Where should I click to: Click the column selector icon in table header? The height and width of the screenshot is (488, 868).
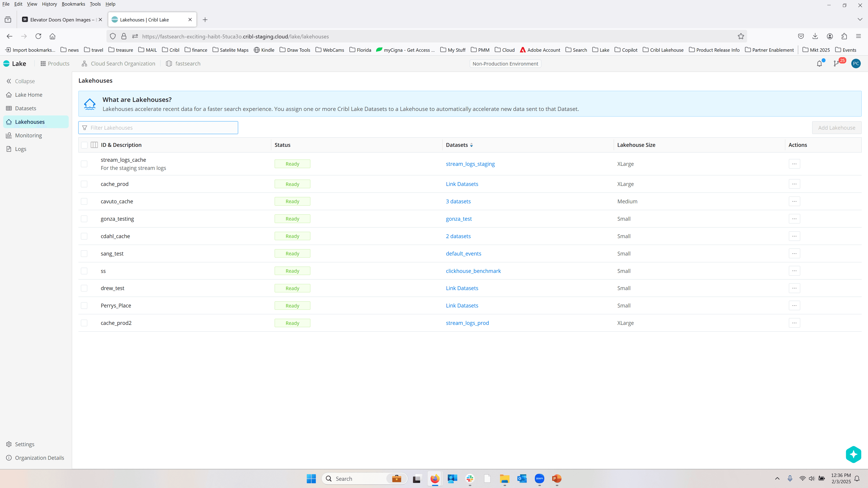click(x=94, y=145)
